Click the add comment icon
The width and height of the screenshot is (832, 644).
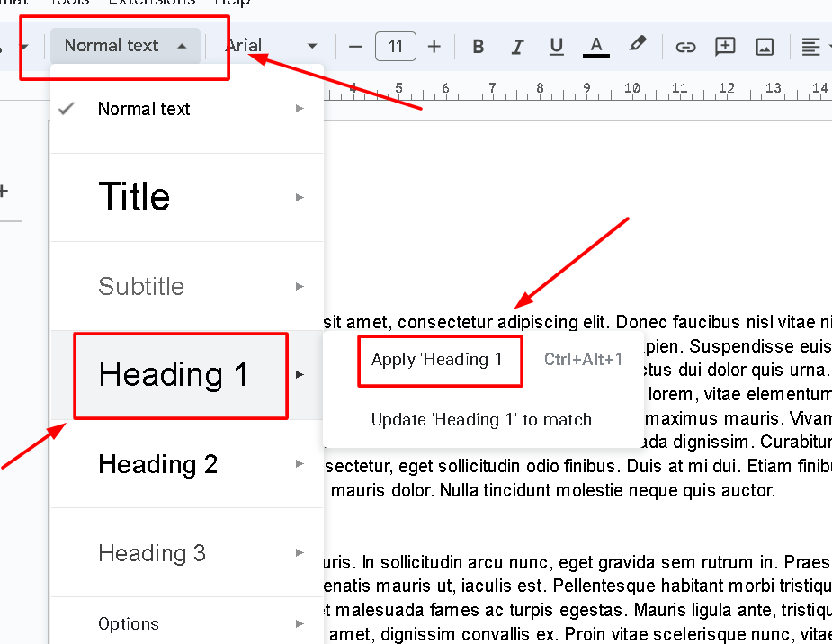725,47
